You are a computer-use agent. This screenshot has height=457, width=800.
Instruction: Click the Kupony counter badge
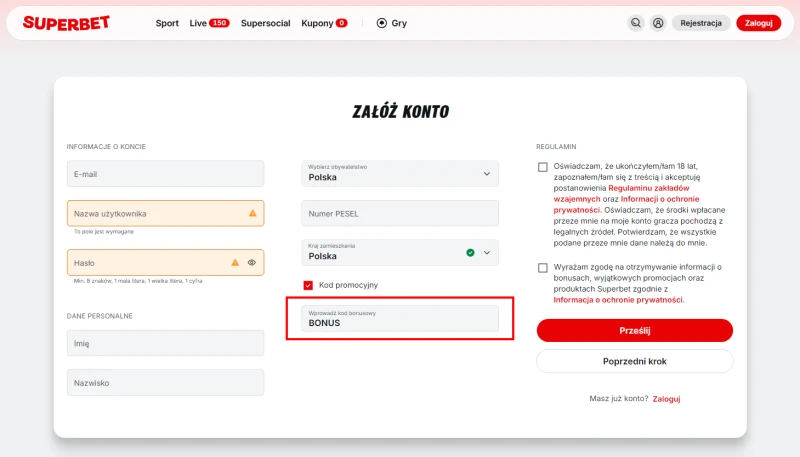[x=341, y=23]
